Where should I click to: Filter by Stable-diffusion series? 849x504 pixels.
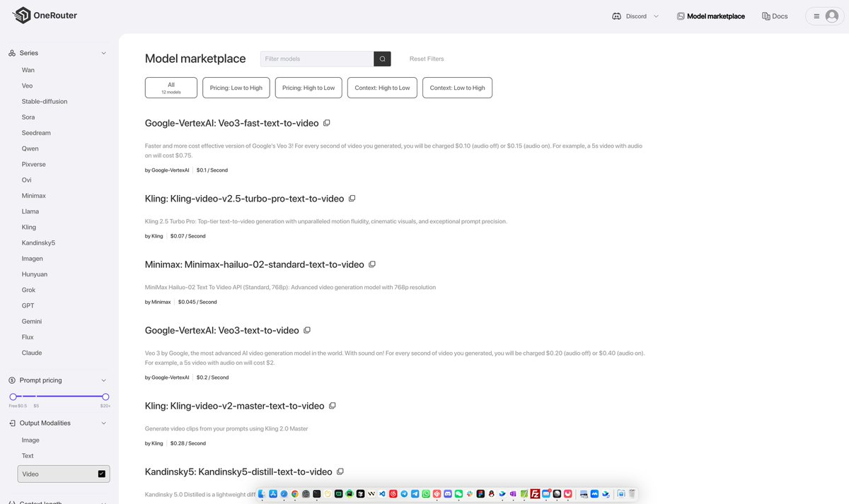pyautogui.click(x=45, y=101)
